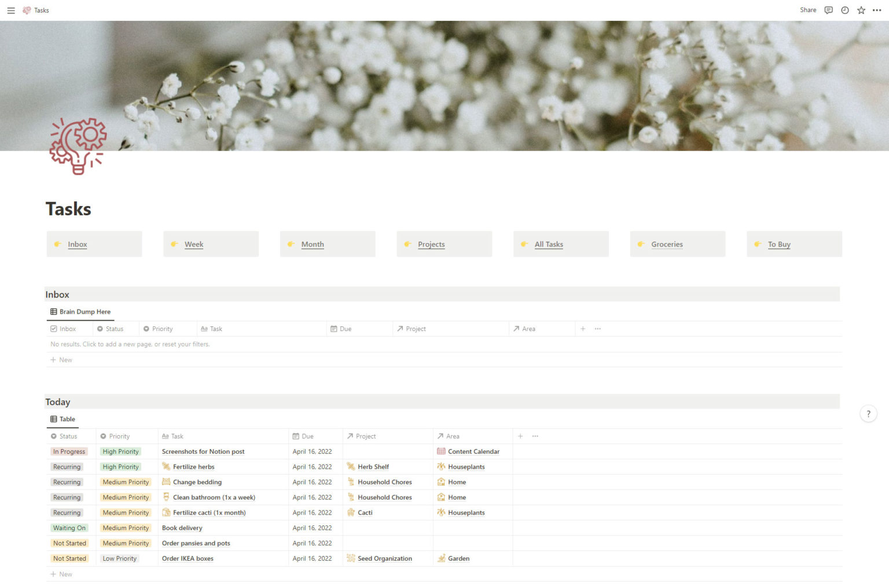Open table options via the ellipsis beside the plus
Screen dimensions: 889x588
point(535,436)
